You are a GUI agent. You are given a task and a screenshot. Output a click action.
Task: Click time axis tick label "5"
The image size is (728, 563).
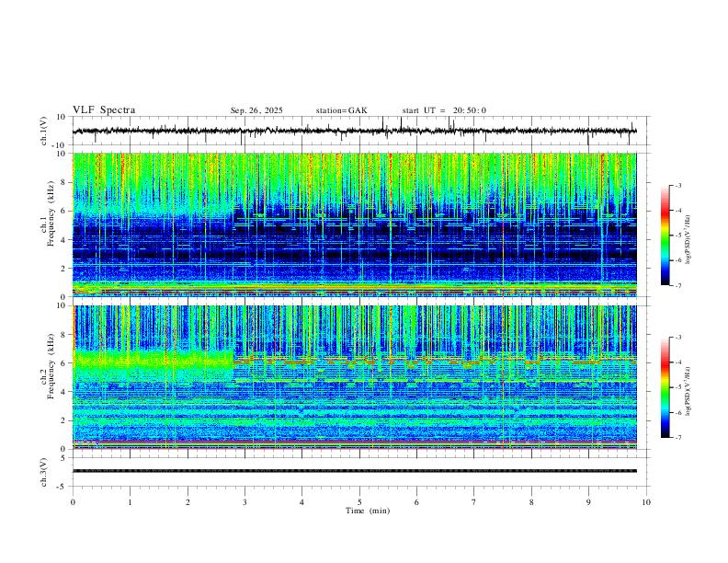tap(359, 502)
